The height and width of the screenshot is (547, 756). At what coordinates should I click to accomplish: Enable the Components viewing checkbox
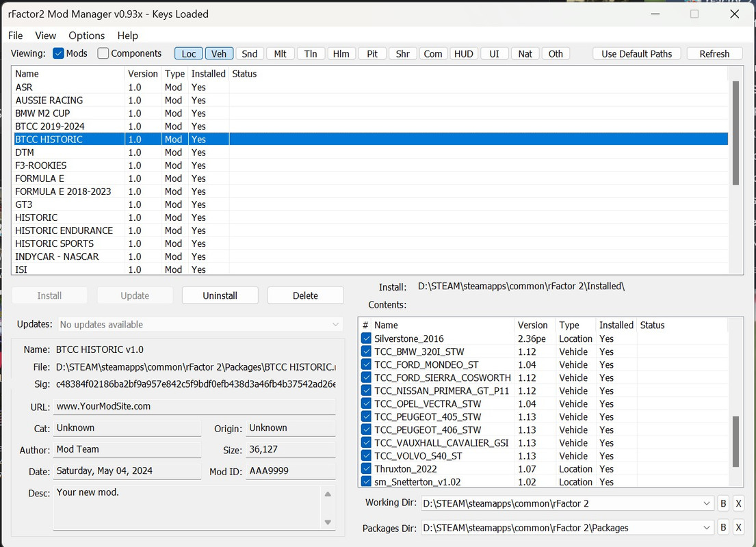103,53
